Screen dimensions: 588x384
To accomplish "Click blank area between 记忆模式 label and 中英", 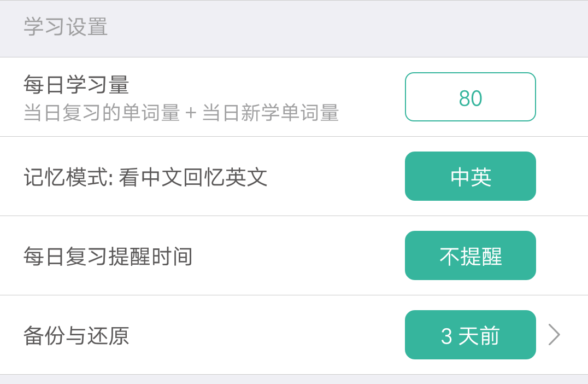I will click(337, 176).
